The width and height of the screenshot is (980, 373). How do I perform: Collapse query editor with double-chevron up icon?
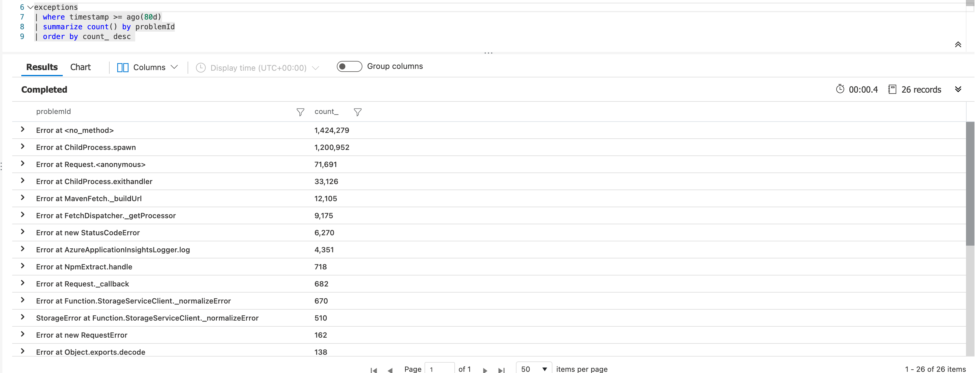click(x=957, y=44)
